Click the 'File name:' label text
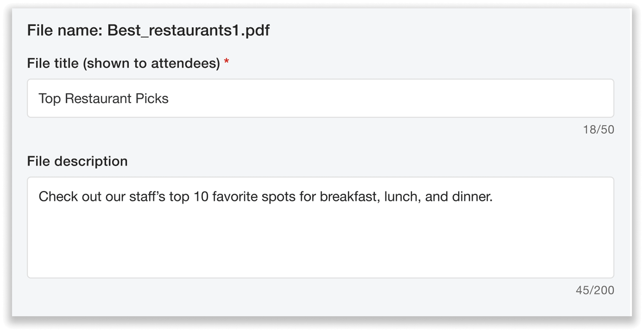Screen dimensions: 644x332 (64, 30)
